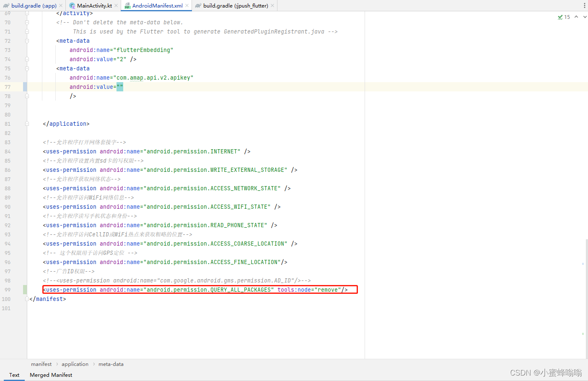588x381 pixels.
Task: Click the blue change marker on line 77
Action: pos(25,87)
